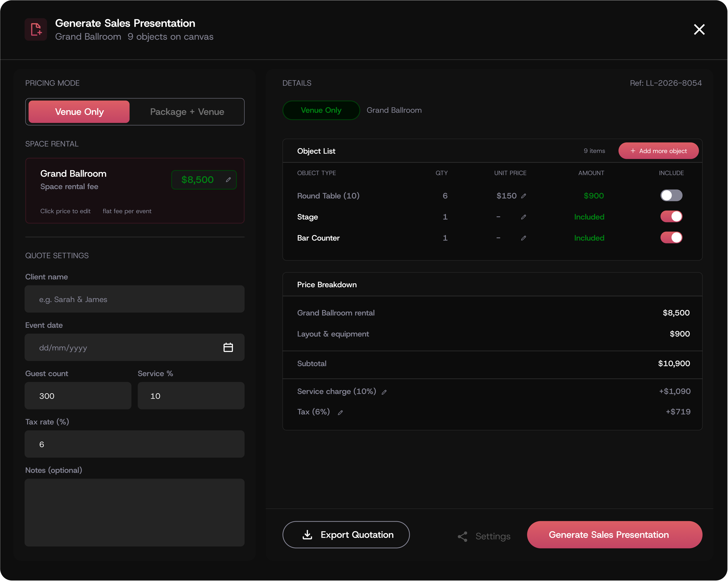The height and width of the screenshot is (581, 728).
Task: Click the OBJECT TYPE column header
Action: point(316,173)
